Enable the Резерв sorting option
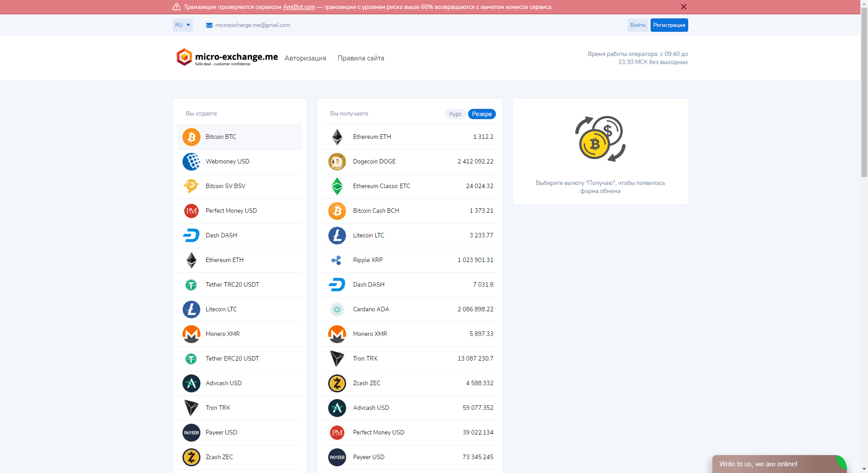This screenshot has height=473, width=868. pyautogui.click(x=482, y=114)
